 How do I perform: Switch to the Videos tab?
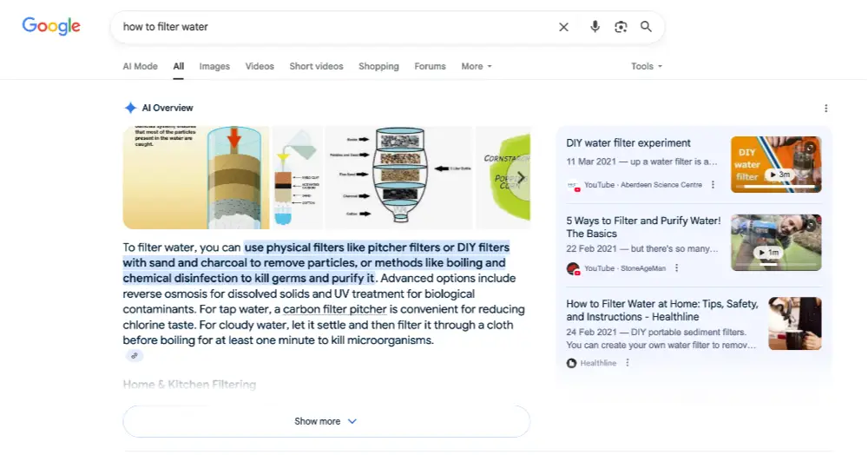click(260, 66)
